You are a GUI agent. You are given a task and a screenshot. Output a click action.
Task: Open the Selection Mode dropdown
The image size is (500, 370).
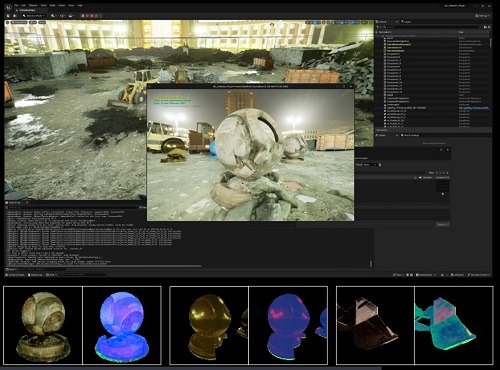(x=33, y=16)
